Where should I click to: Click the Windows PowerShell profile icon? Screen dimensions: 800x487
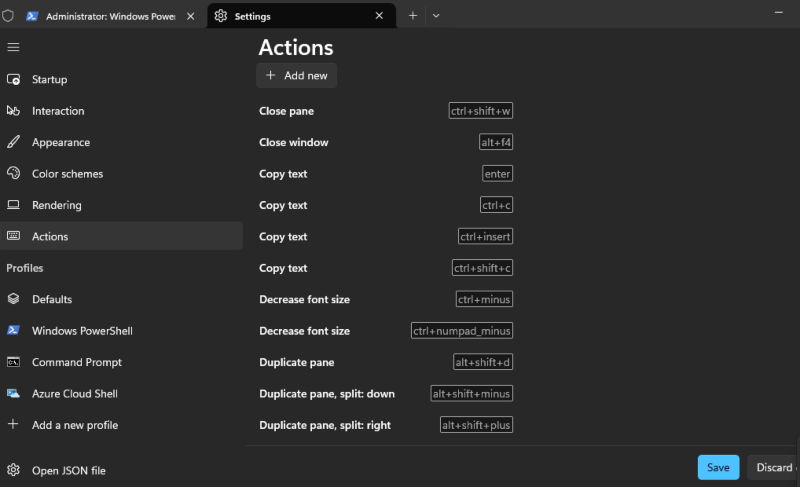pos(13,330)
